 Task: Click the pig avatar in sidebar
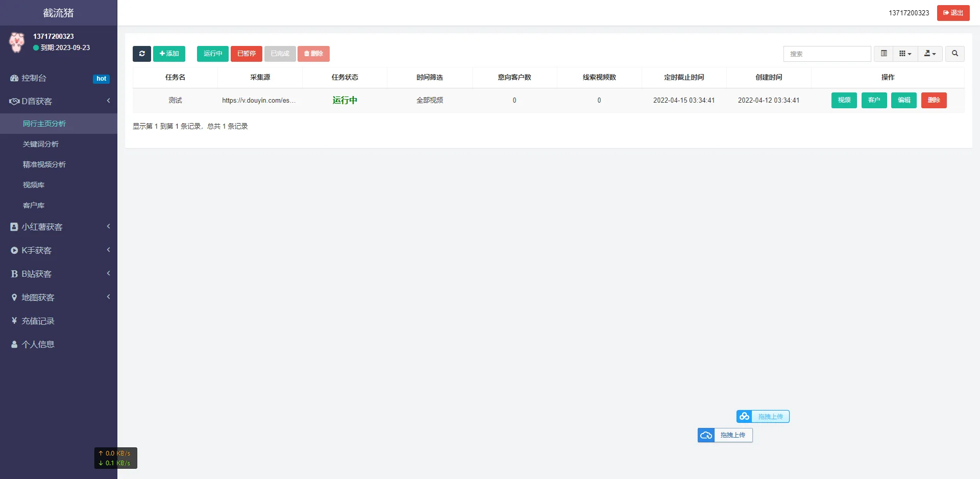point(17,42)
